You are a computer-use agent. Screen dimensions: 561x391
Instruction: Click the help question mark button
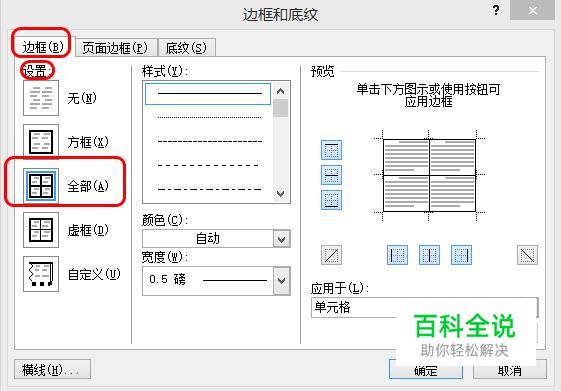coord(496,10)
